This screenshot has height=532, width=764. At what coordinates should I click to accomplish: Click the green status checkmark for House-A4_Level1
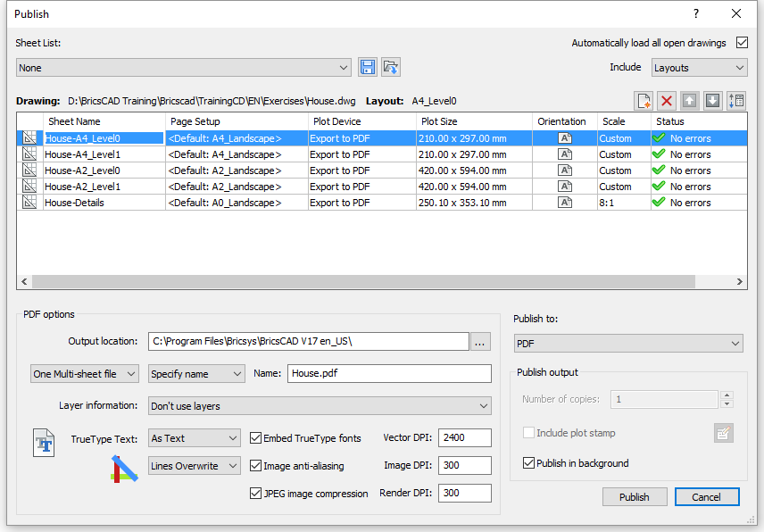pyautogui.click(x=659, y=154)
